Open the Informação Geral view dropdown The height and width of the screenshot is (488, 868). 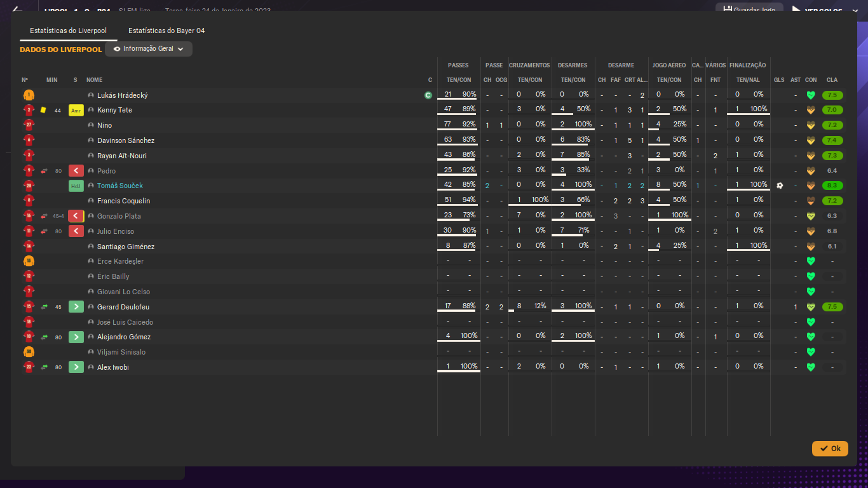(149, 49)
